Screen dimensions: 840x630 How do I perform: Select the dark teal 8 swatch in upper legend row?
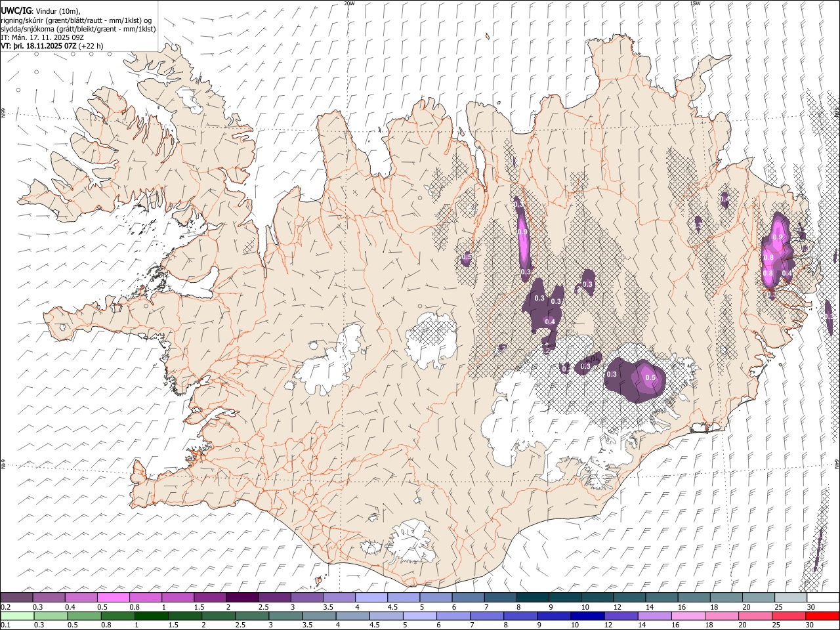(532, 597)
